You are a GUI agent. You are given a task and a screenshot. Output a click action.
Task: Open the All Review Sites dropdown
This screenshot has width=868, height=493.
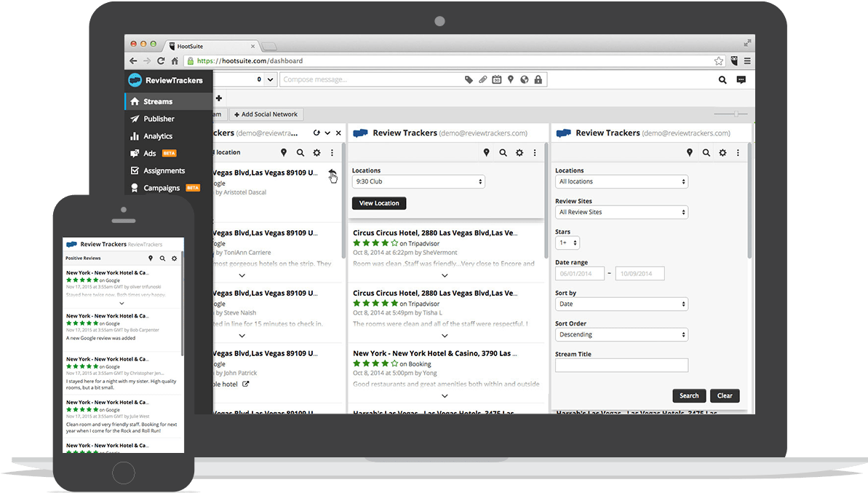[x=621, y=212]
